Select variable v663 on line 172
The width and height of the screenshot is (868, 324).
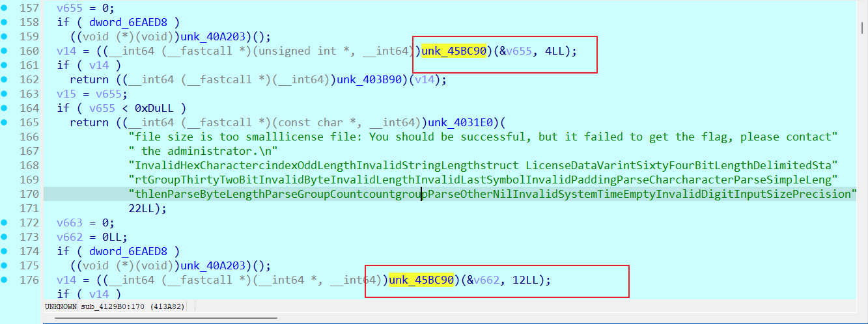[x=70, y=223]
